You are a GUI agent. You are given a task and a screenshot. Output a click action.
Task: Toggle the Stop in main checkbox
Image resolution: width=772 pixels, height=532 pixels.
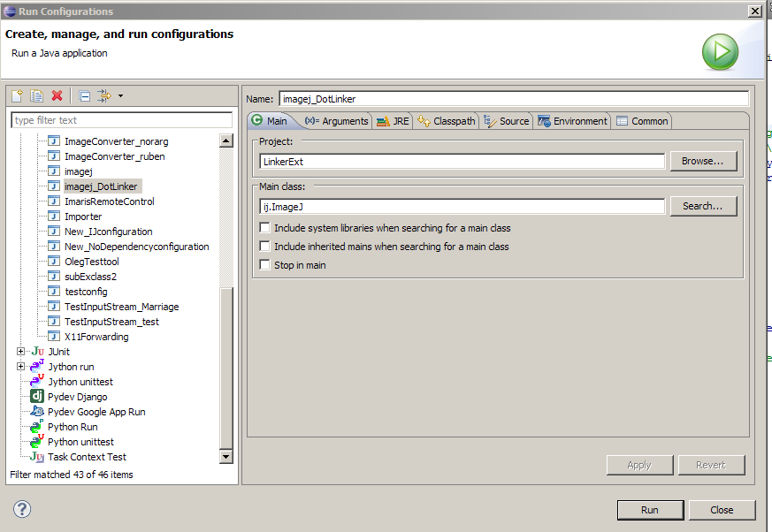tap(264, 265)
